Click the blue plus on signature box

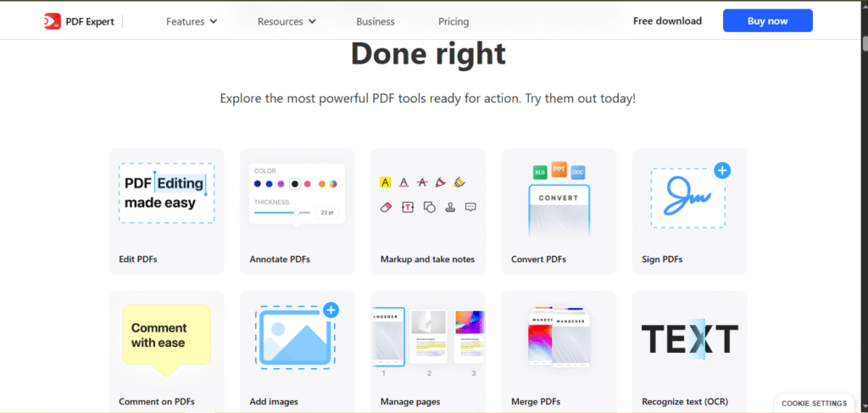coord(722,170)
